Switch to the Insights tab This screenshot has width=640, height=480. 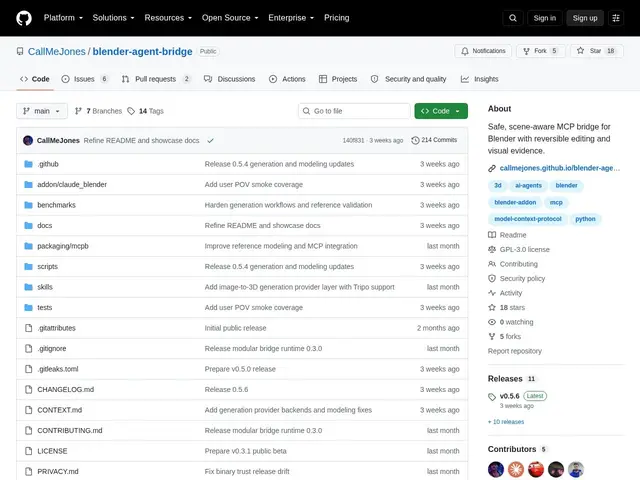point(480,79)
